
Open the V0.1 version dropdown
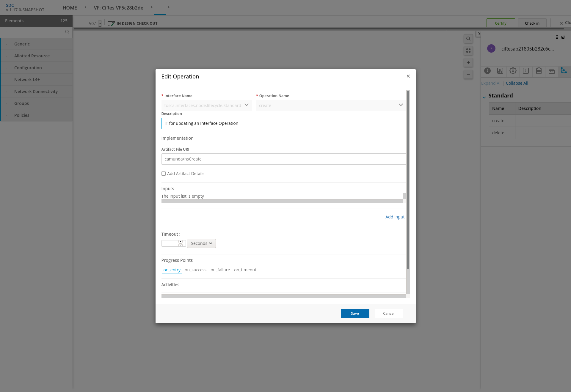tap(100, 23)
